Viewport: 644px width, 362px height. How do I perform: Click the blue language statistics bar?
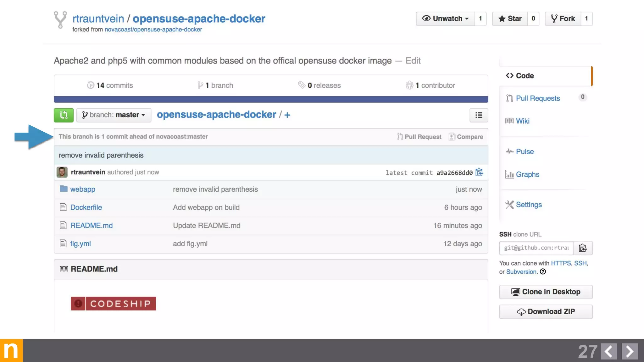(271, 99)
